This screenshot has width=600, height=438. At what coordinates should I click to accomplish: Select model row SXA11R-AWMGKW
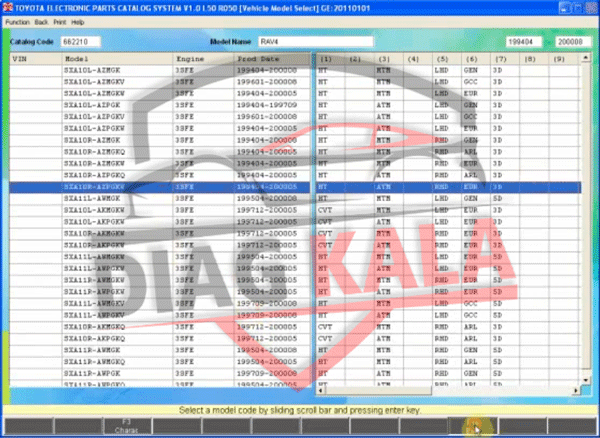click(295, 280)
